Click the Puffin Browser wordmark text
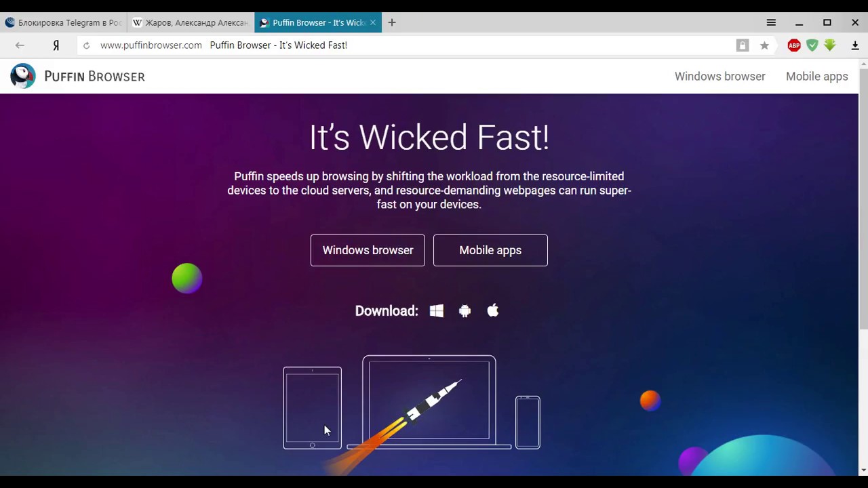The width and height of the screenshot is (868, 488). pyautogui.click(x=94, y=77)
